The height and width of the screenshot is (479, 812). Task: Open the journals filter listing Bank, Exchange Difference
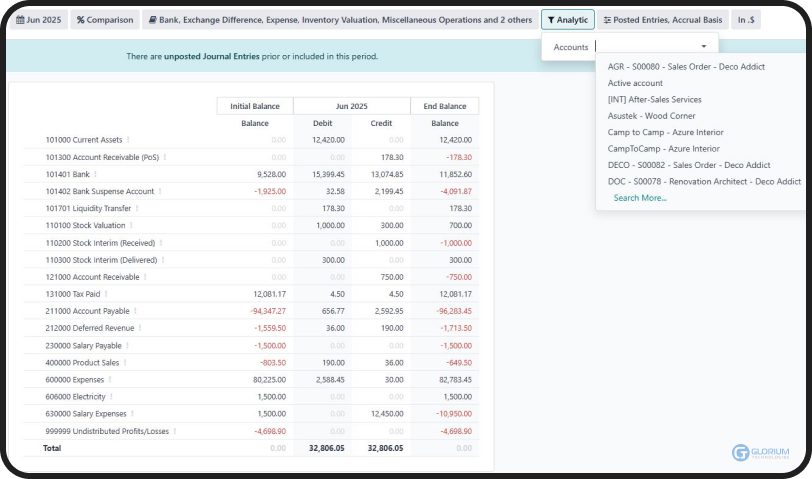click(x=340, y=20)
